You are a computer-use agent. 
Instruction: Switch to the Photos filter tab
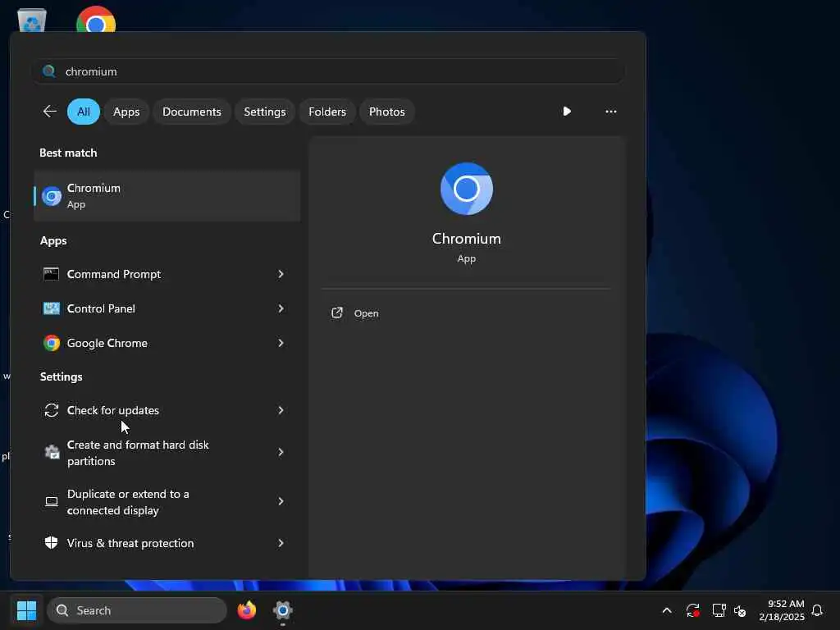tap(387, 112)
